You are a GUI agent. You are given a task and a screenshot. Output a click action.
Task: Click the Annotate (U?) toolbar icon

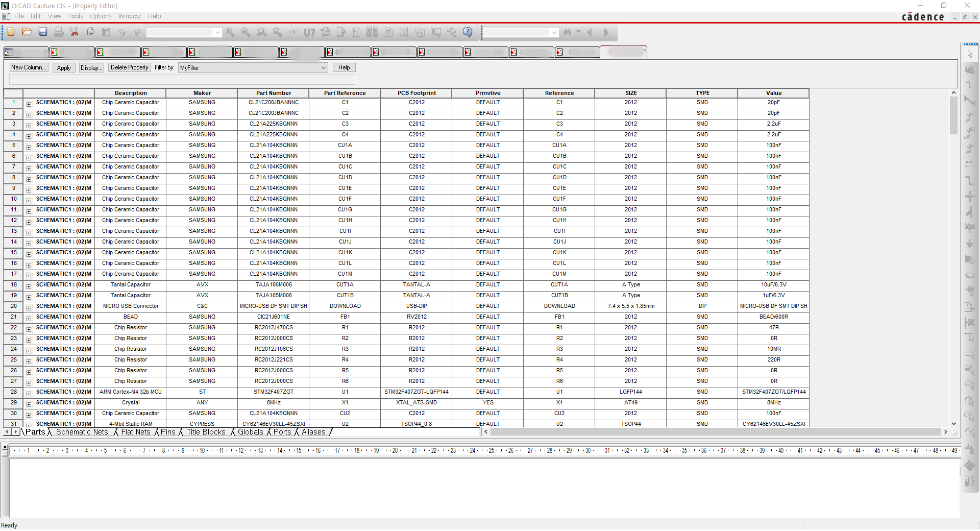click(309, 32)
